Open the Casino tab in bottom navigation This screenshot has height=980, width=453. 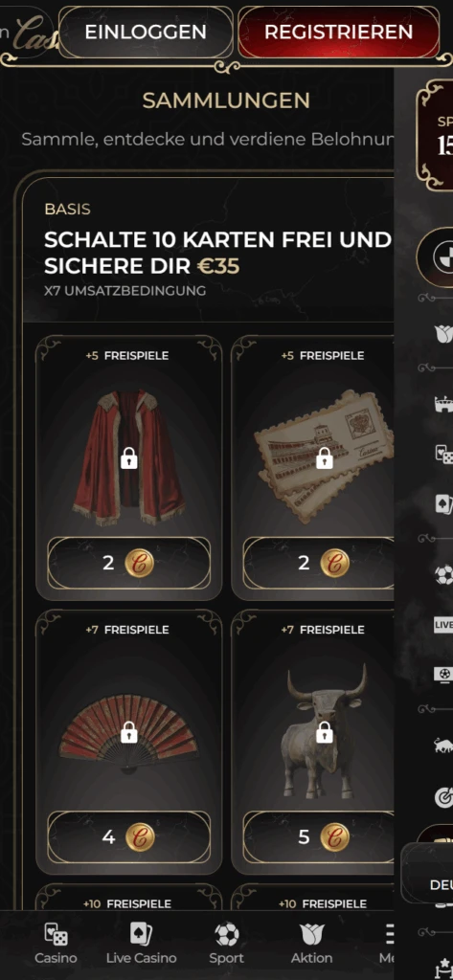click(x=56, y=944)
